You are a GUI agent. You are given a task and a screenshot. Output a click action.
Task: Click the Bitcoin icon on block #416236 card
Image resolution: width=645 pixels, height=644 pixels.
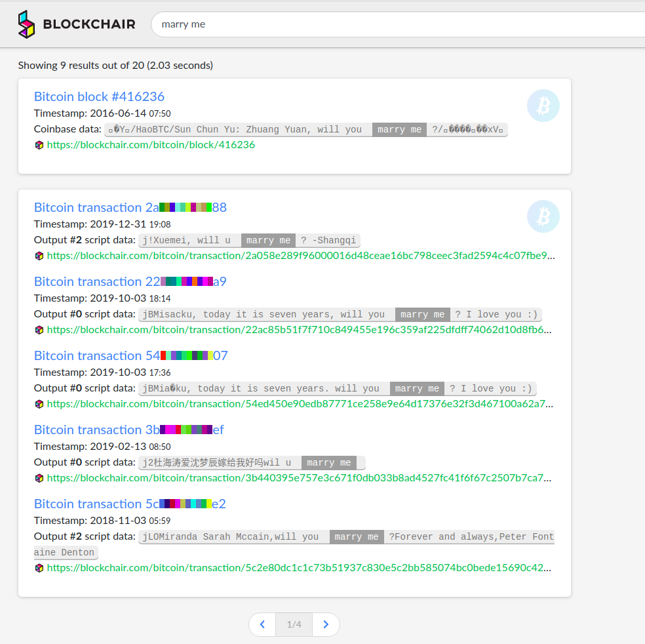pyautogui.click(x=543, y=106)
